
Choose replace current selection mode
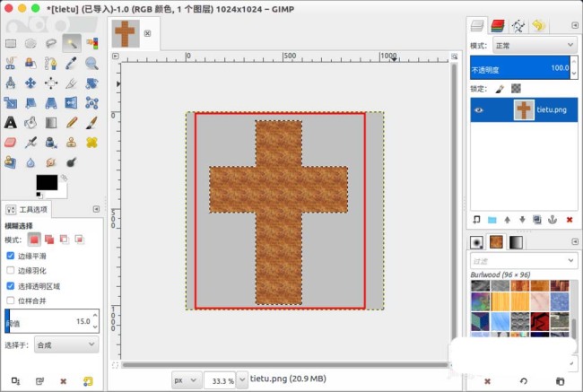tap(34, 240)
